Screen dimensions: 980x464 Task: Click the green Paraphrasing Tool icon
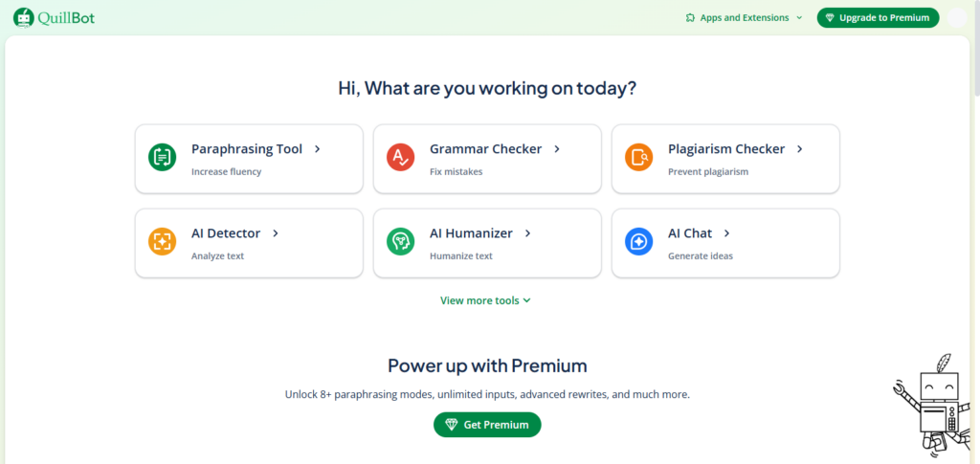[x=162, y=157]
